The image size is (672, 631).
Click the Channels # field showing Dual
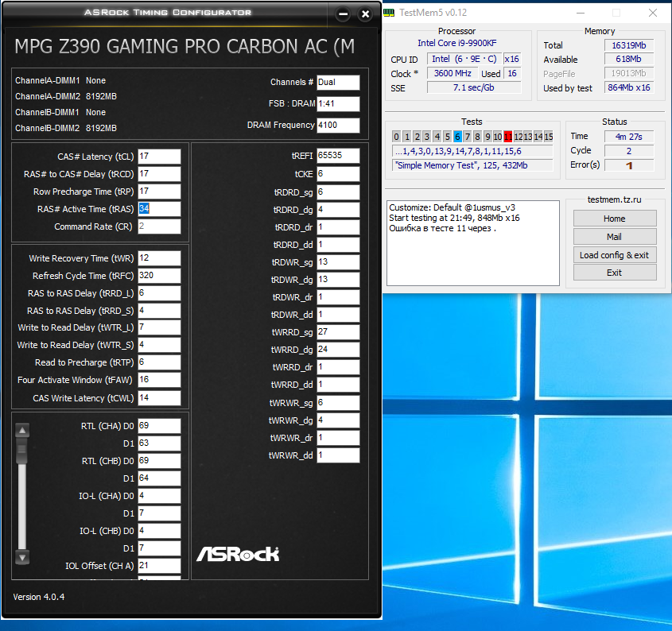click(x=338, y=82)
